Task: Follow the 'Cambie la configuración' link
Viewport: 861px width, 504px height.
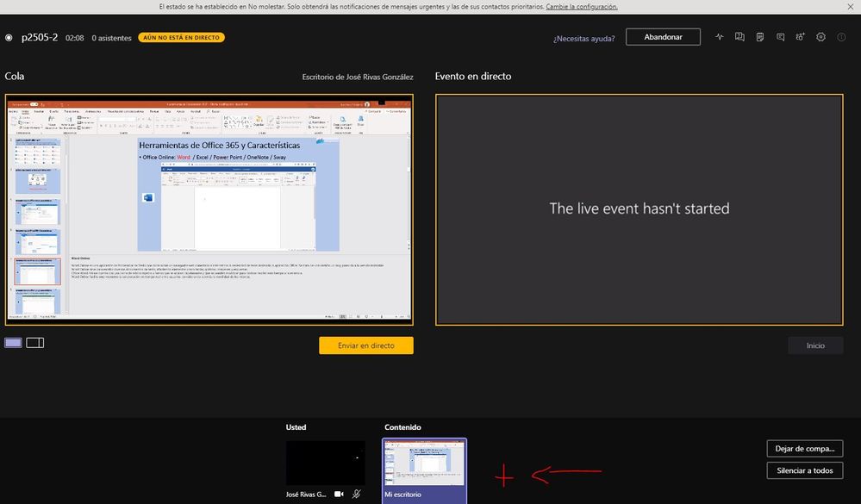Action: tap(582, 7)
